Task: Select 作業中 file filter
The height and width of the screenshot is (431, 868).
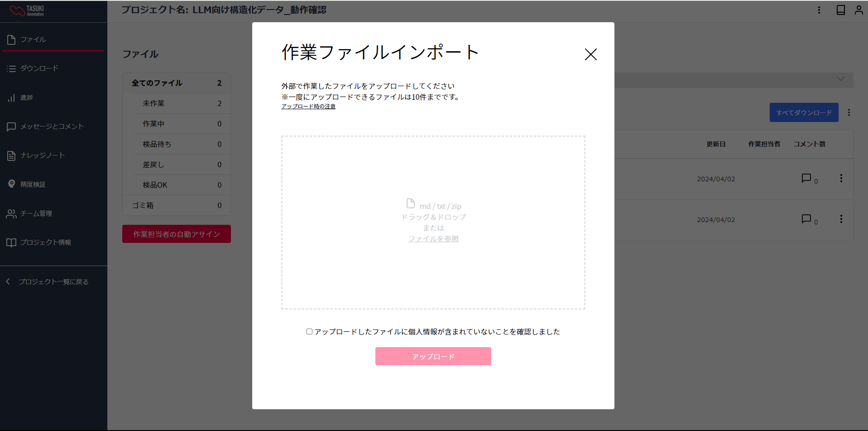Action: 182,124
